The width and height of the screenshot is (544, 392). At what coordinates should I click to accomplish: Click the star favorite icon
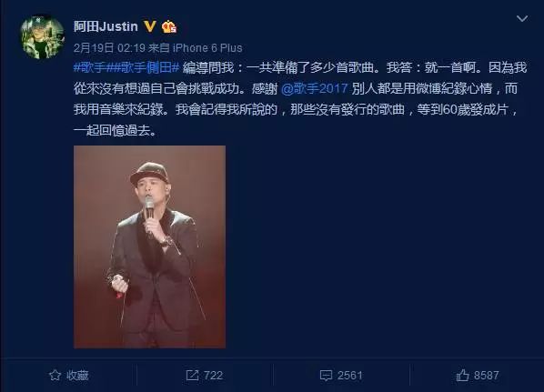click(55, 375)
